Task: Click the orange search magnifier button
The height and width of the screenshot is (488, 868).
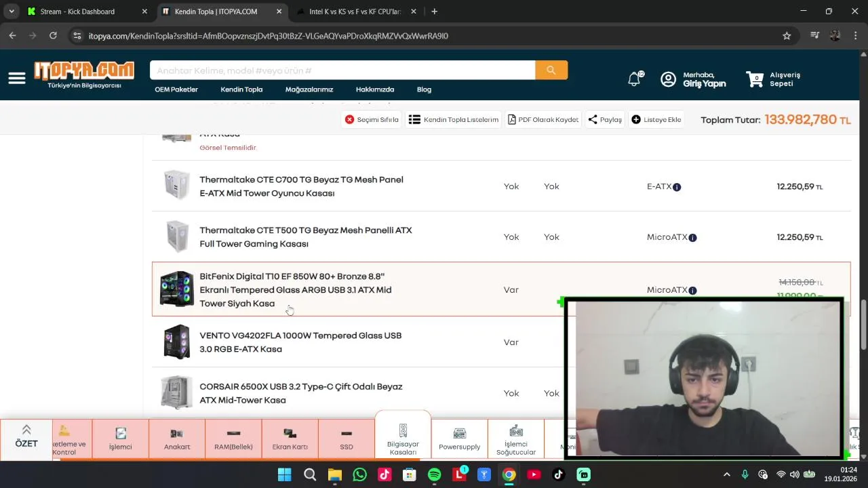Action: click(x=551, y=70)
